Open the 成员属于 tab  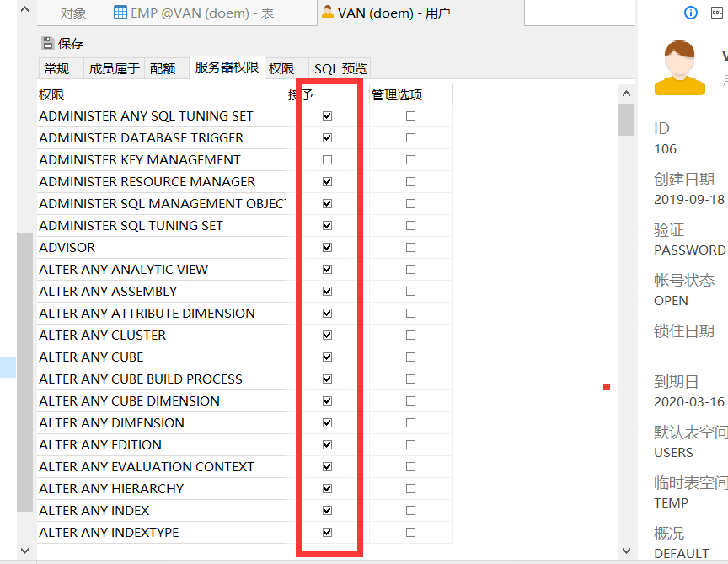coord(115,69)
